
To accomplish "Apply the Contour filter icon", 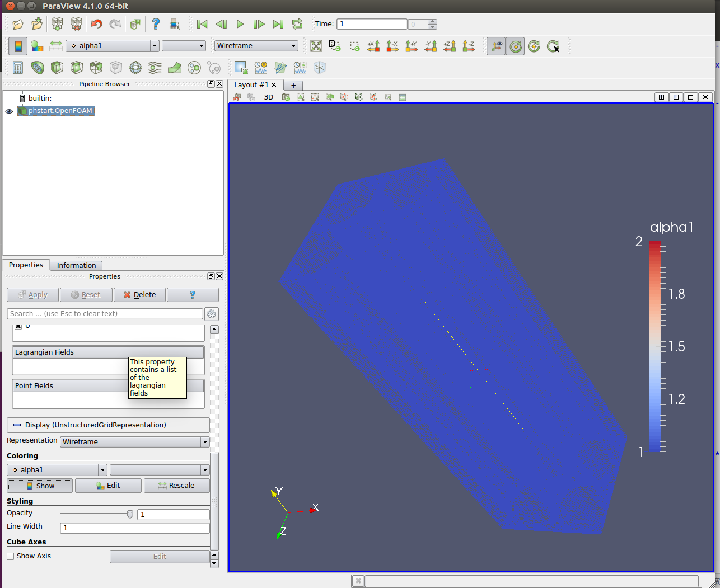I will click(x=38, y=68).
